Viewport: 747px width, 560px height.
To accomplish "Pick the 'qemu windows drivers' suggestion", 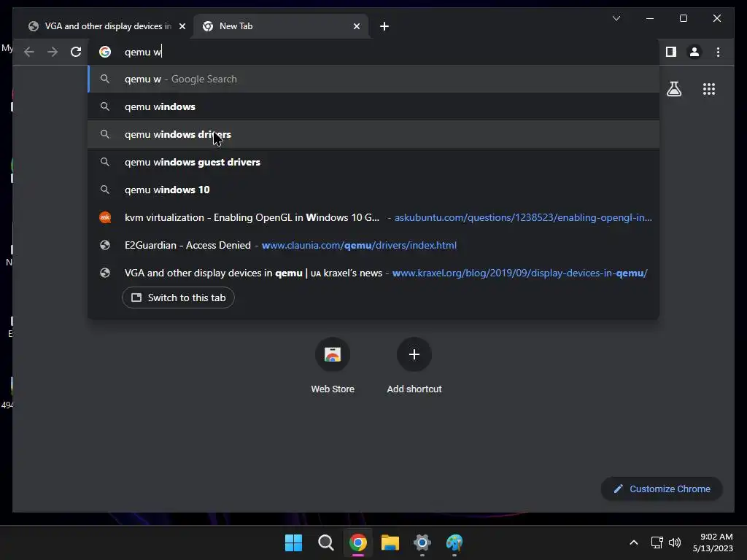I will coord(373,134).
